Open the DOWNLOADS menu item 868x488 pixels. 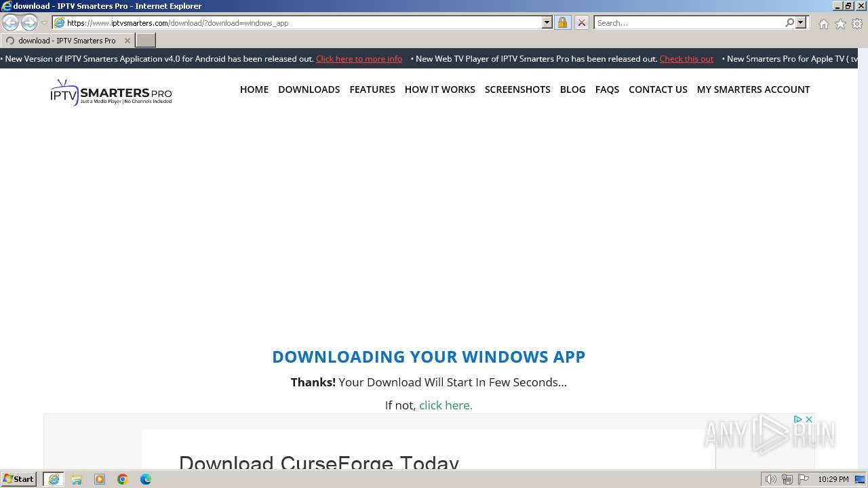point(309,89)
